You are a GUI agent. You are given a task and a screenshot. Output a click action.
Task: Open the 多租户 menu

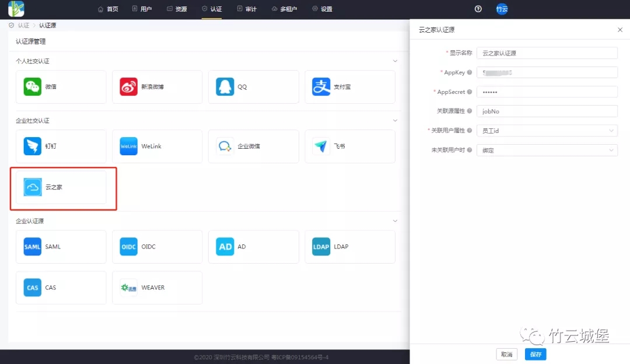point(285,9)
